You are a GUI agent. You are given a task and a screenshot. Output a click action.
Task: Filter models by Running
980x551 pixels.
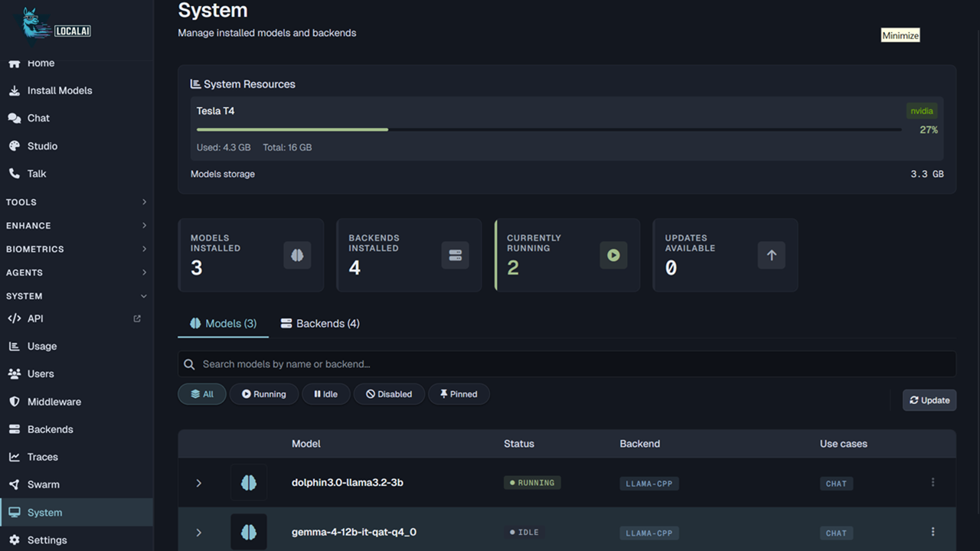pyautogui.click(x=263, y=394)
